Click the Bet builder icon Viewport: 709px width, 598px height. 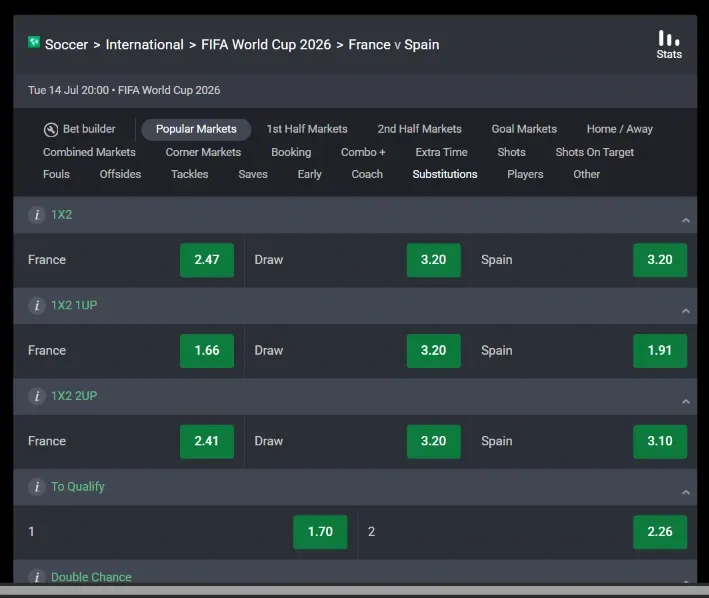tap(51, 130)
